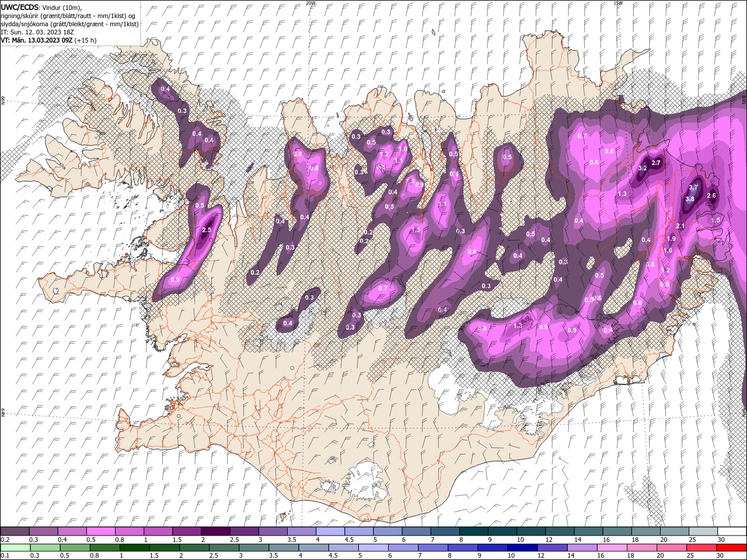Click the '0.1' label under the rain scale
The height and width of the screenshot is (560, 747).
point(5,556)
